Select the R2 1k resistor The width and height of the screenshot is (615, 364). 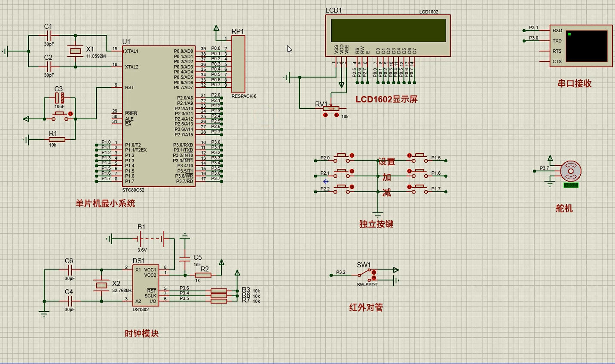pyautogui.click(x=203, y=275)
